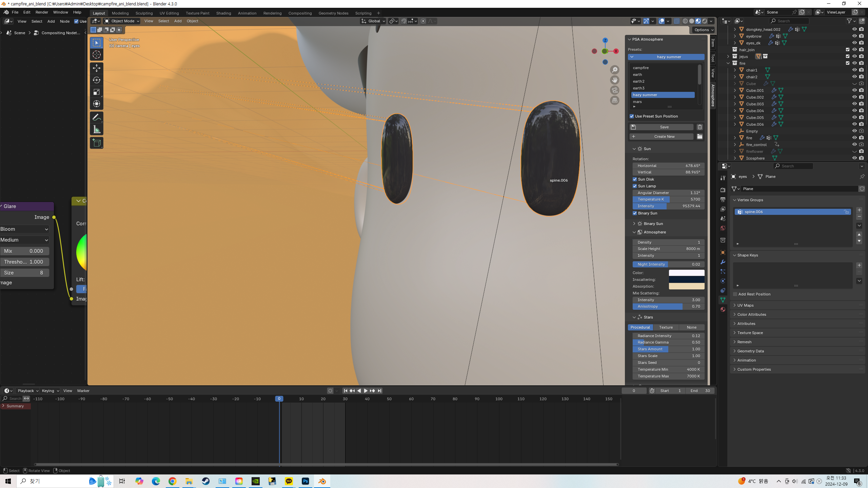Viewport: 868px width, 488px height.
Task: Click timeline End frame field
Action: coord(700,391)
